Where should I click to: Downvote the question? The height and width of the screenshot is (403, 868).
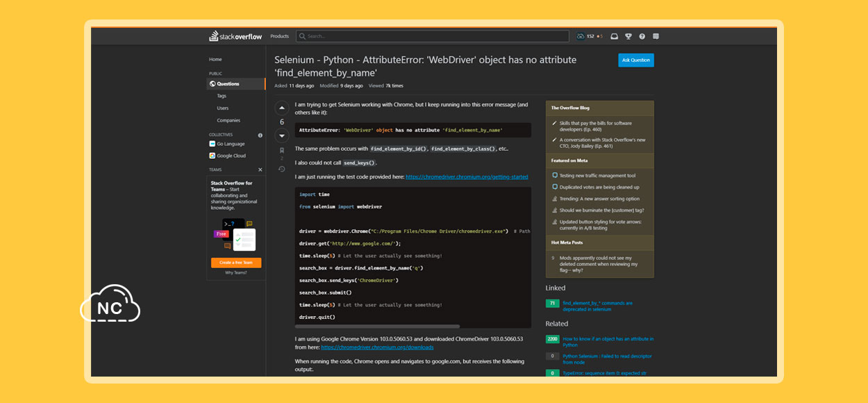coord(282,135)
